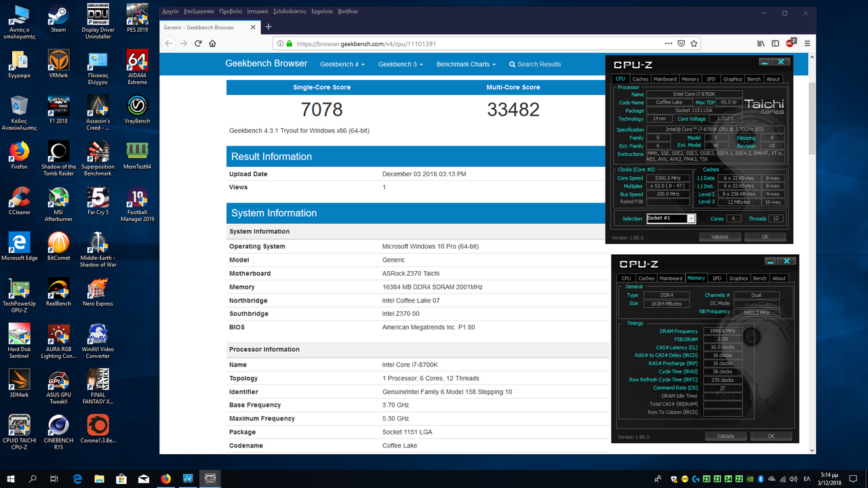Open 3DMark desktop shortcut
This screenshot has width=868, height=488.
click(19, 383)
